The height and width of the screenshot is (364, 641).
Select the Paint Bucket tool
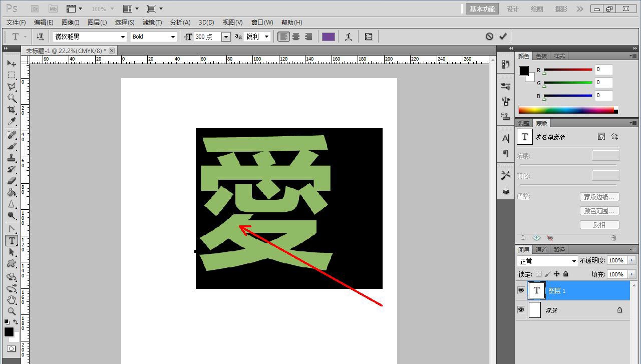point(12,193)
